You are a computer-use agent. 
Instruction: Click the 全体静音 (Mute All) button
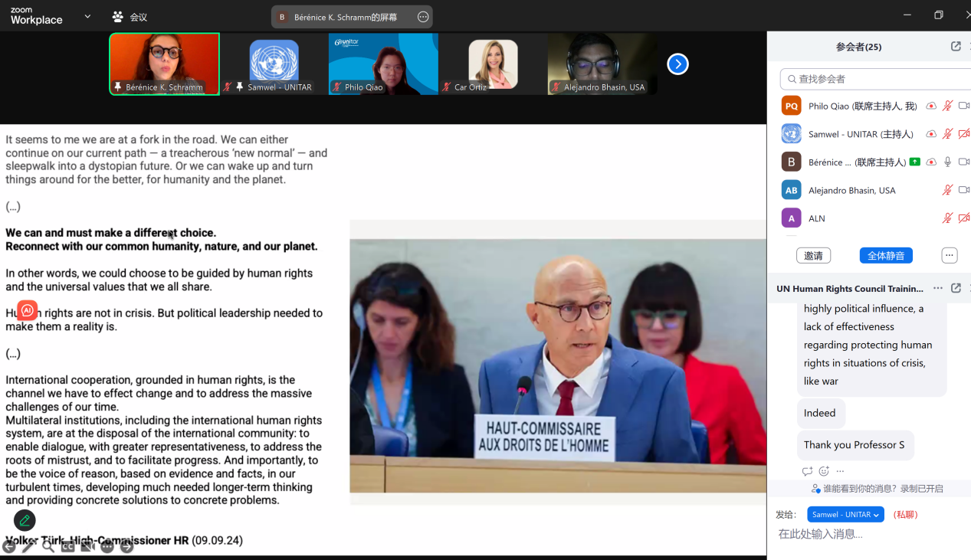point(885,255)
